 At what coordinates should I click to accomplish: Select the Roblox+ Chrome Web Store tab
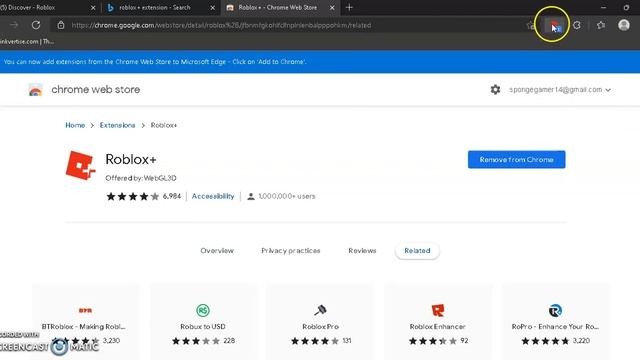[x=280, y=7]
